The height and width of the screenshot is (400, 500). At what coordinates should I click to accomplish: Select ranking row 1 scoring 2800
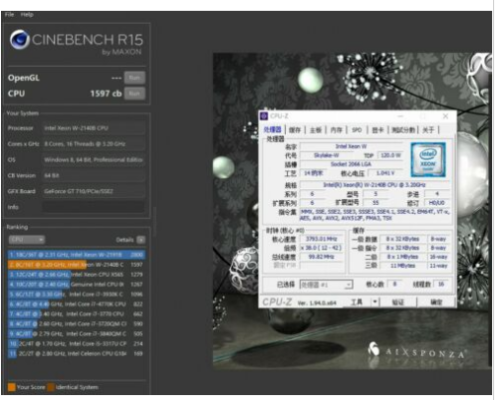pos(76,255)
